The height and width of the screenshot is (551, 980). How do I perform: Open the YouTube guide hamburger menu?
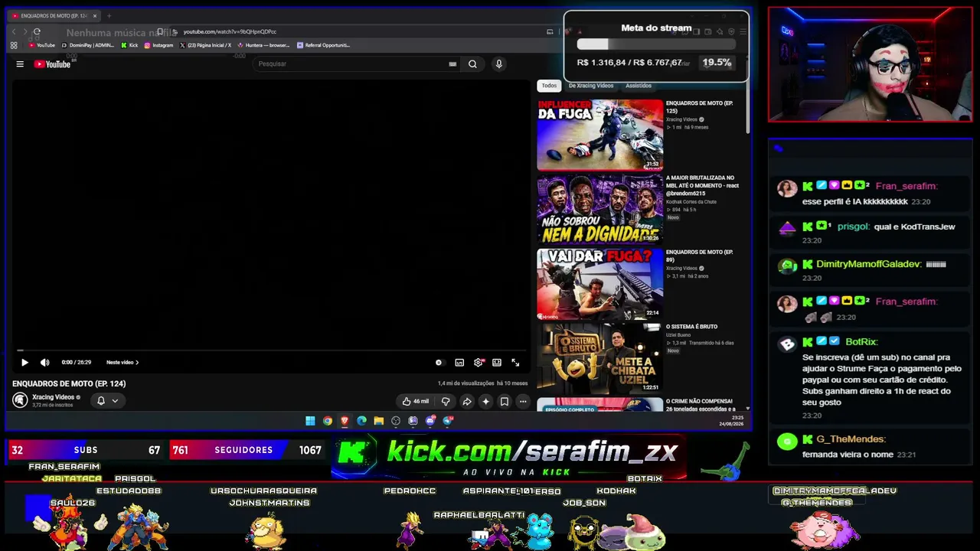point(20,64)
